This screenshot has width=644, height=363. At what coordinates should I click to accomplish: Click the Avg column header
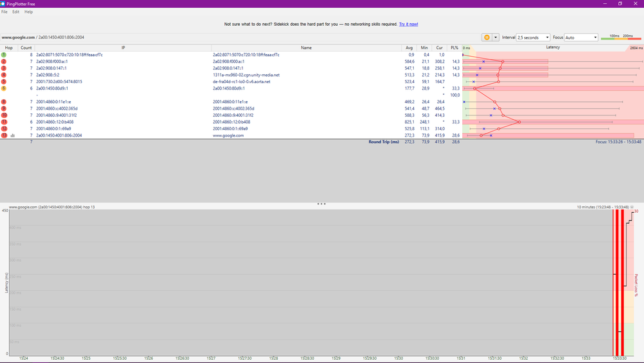(409, 48)
